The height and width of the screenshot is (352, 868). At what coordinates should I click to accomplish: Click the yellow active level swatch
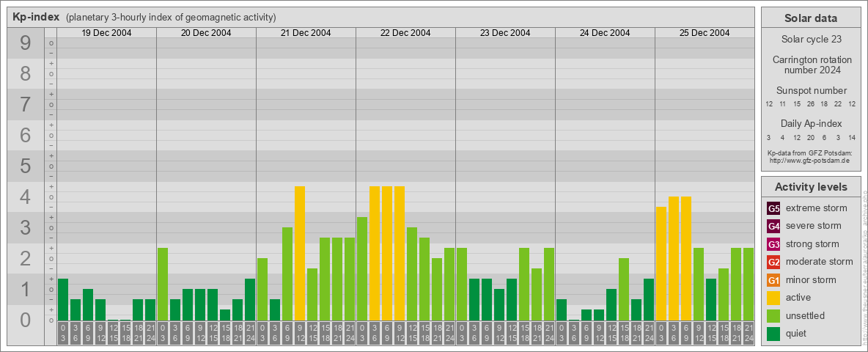(x=773, y=298)
